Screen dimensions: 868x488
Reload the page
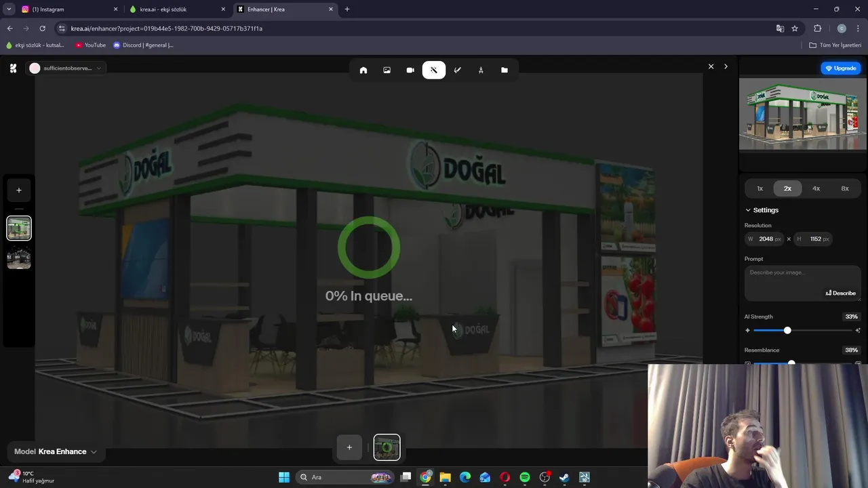point(42,28)
